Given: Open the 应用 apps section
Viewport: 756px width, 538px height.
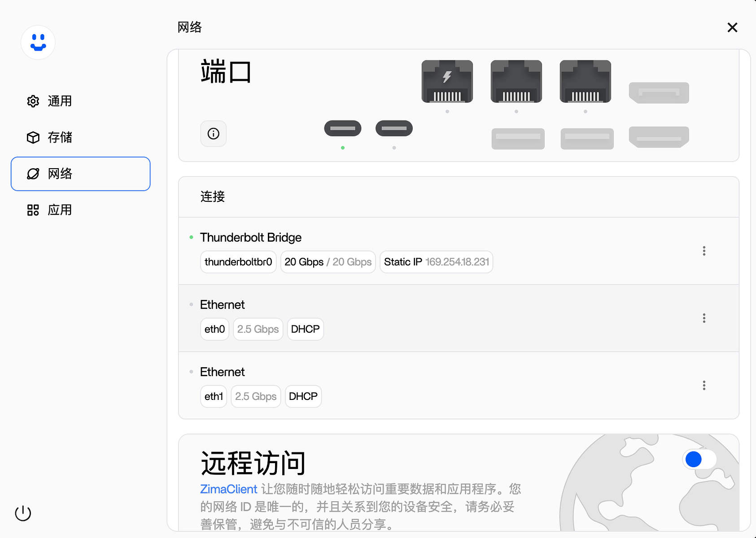Looking at the screenshot, I should [x=80, y=210].
